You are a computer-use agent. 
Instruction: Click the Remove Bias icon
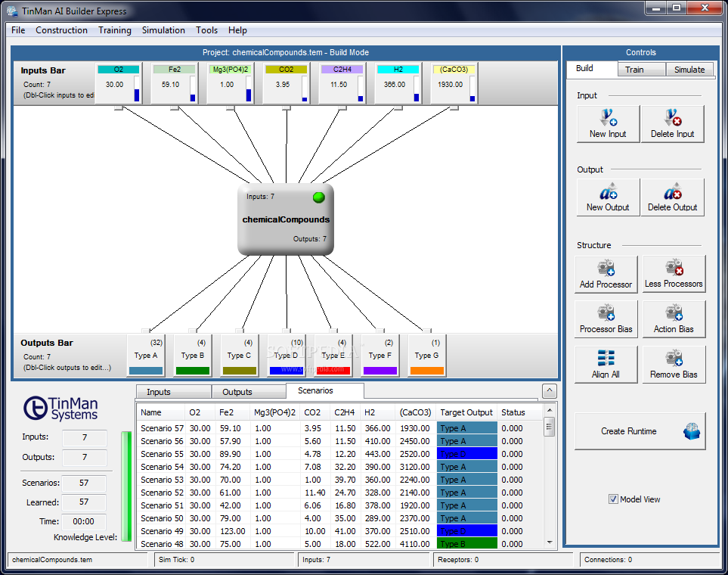(x=674, y=359)
